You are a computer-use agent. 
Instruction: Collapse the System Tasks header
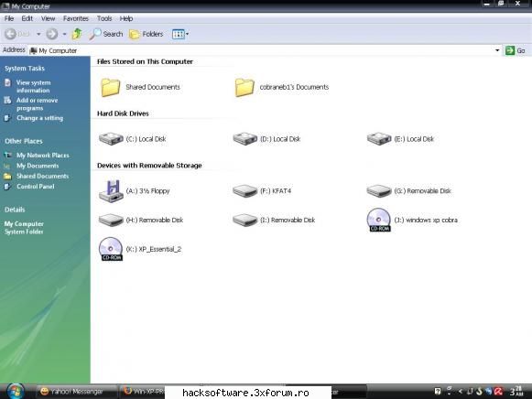[25, 69]
